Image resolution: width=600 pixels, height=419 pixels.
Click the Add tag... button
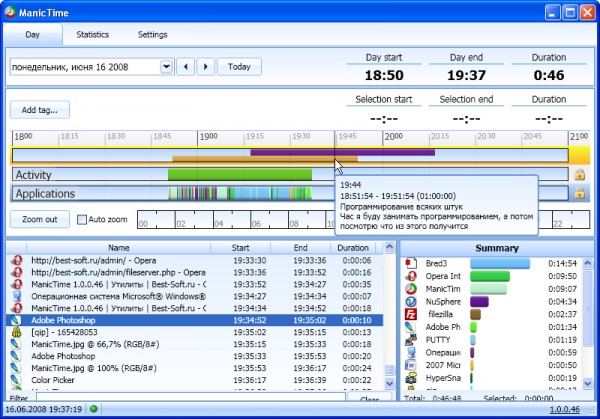[40, 109]
